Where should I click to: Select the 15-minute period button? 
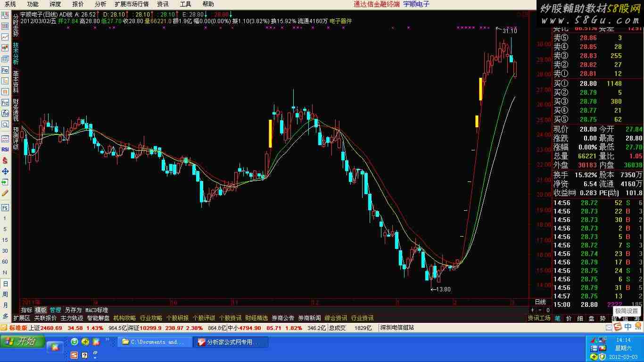pos(5,240)
